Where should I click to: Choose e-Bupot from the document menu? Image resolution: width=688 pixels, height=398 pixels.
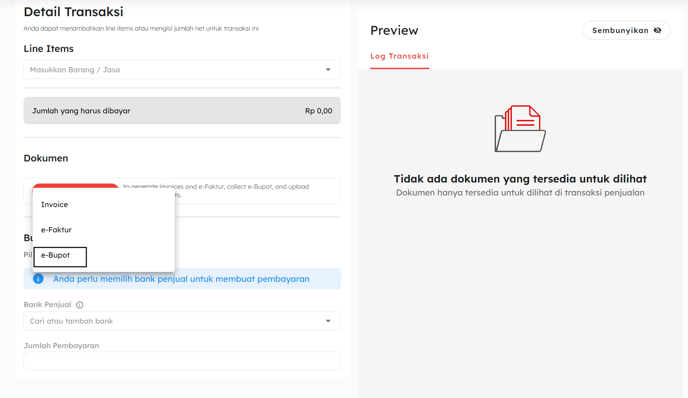[104, 255]
